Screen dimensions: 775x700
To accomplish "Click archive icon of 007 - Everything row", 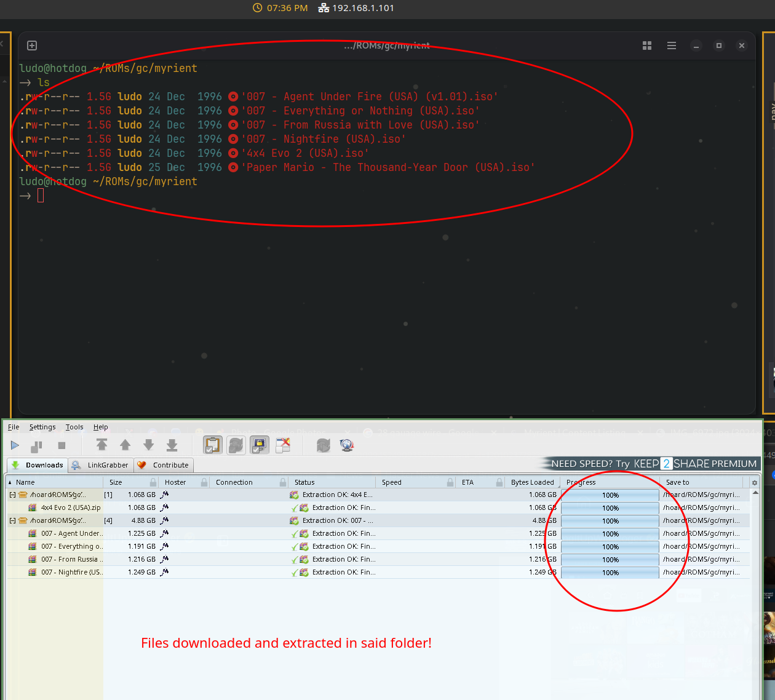I will pyautogui.click(x=32, y=546).
